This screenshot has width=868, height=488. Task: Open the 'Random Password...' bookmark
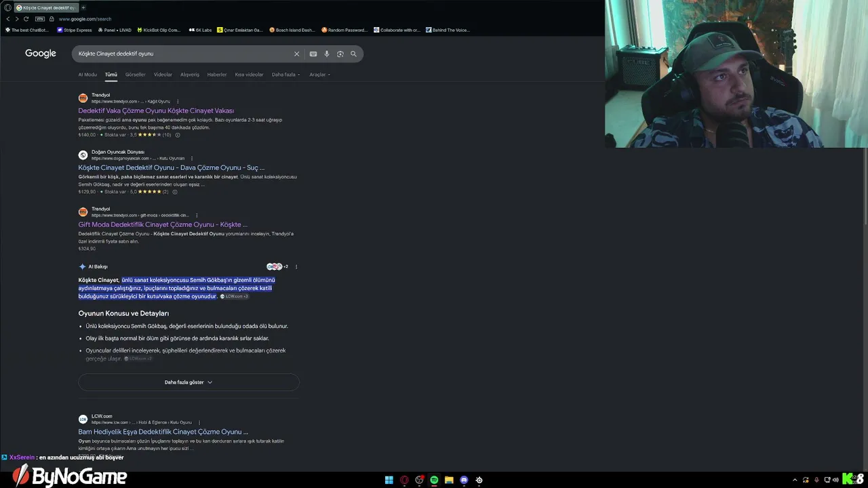pyautogui.click(x=344, y=30)
